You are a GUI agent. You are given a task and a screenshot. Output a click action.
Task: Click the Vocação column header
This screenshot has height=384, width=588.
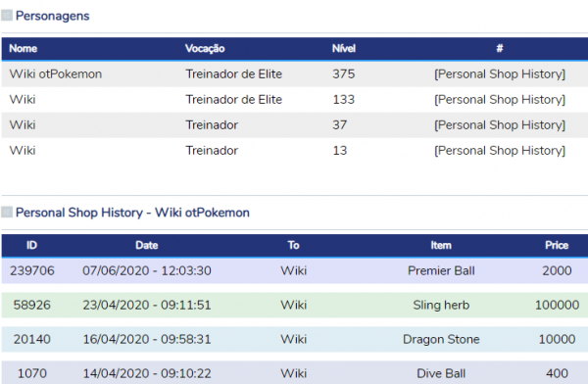[205, 48]
